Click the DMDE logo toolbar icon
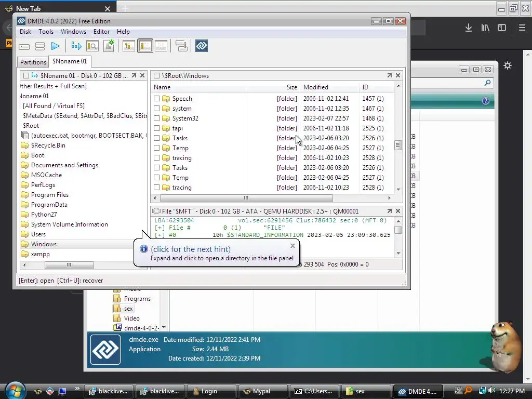This screenshot has width=532, height=399. tap(202, 46)
